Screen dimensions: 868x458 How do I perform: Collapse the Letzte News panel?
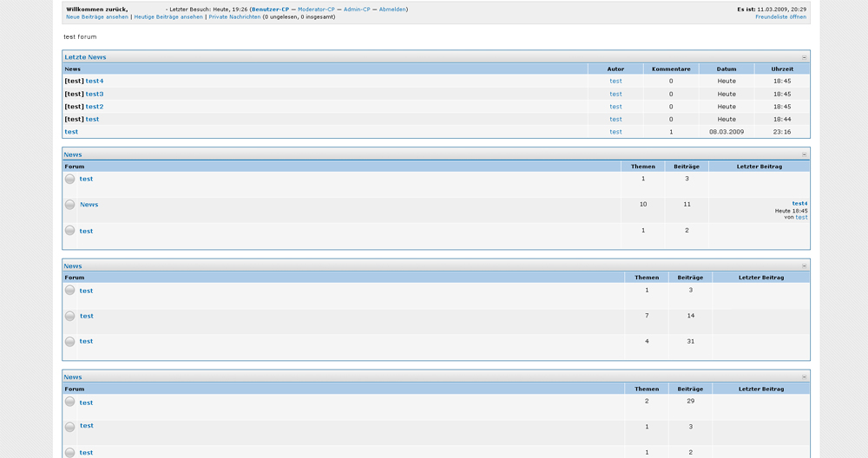click(804, 57)
